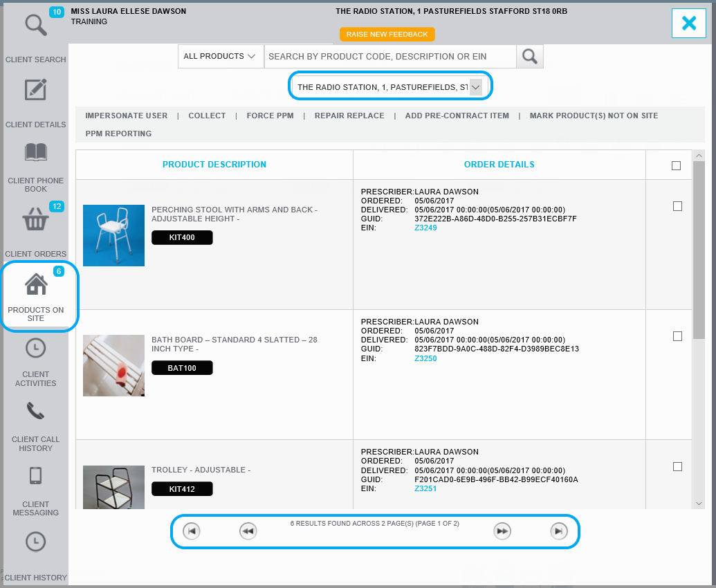
Task: Click the Perching Stool With Arms description text
Action: click(x=235, y=214)
